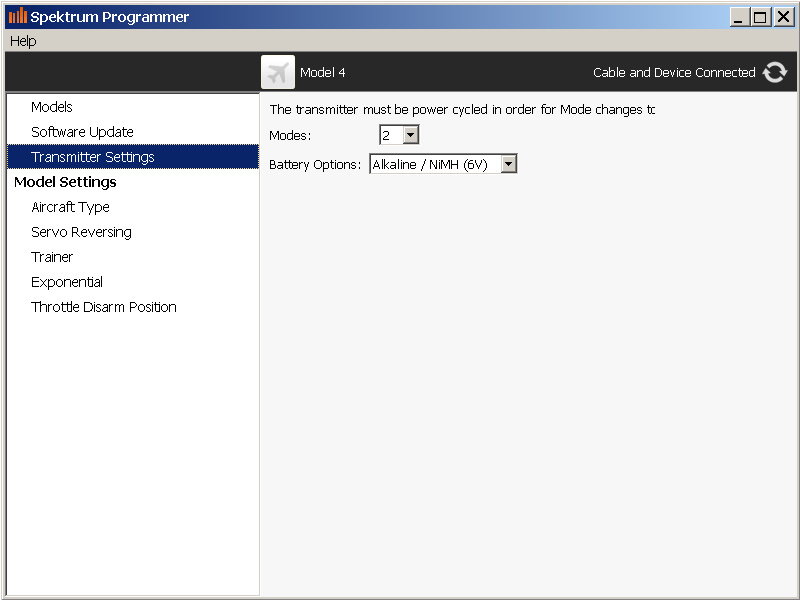Image resolution: width=800 pixels, height=600 pixels.
Task: Click the Model Settings heading
Action: pyautogui.click(x=65, y=182)
